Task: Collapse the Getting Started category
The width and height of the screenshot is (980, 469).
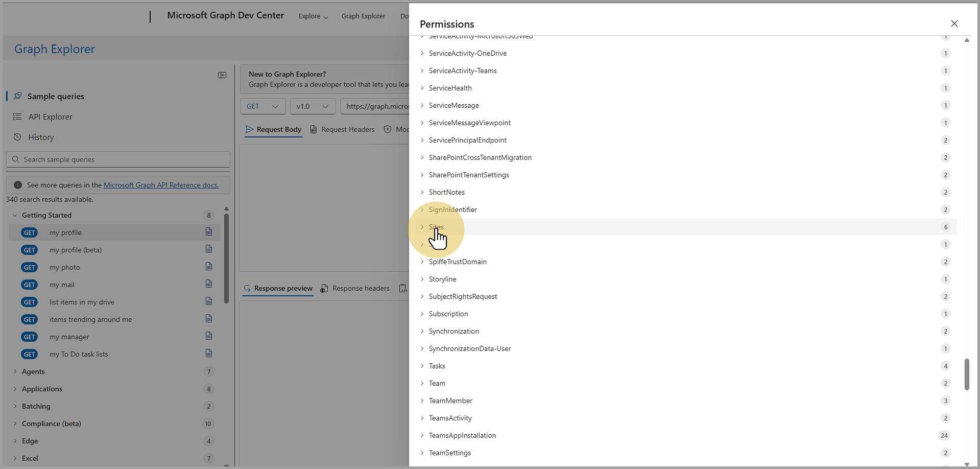Action: (x=15, y=215)
